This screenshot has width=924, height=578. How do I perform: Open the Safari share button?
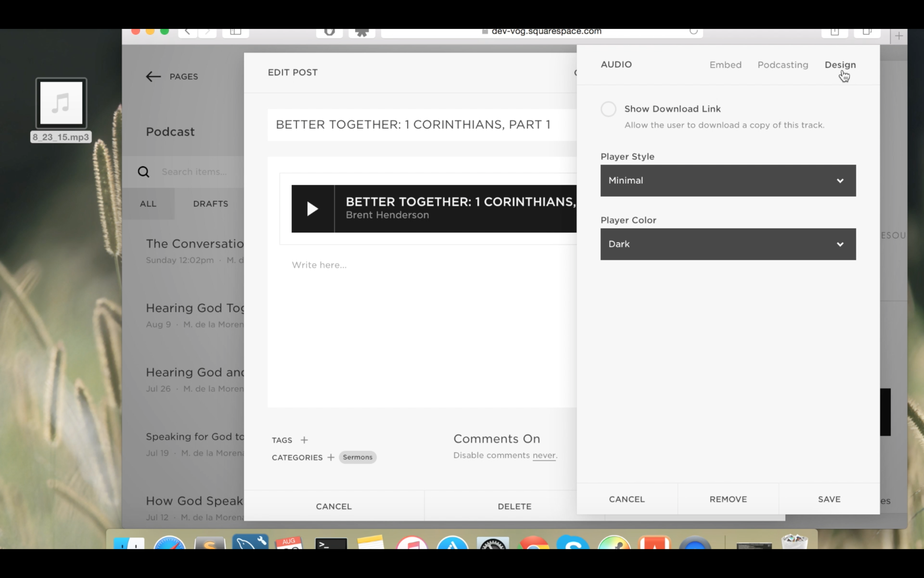[x=835, y=32]
